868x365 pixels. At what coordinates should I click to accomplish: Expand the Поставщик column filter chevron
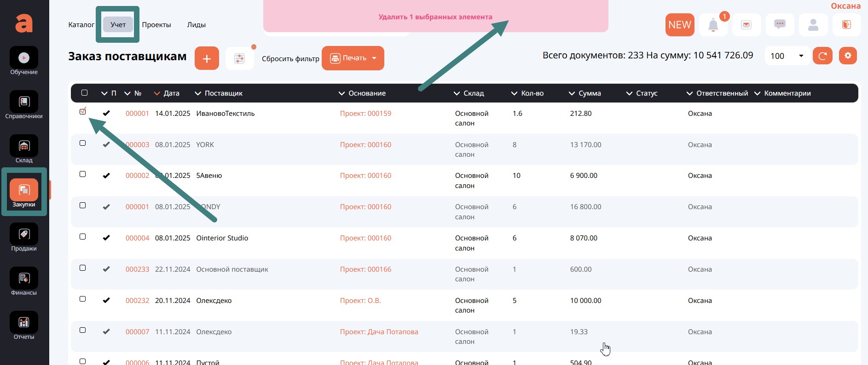pos(198,93)
